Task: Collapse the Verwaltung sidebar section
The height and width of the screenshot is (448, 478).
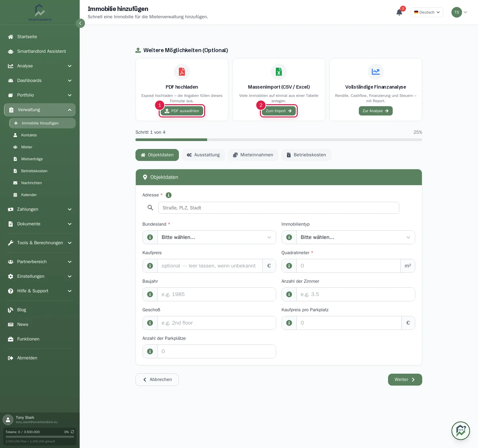Action: tap(40, 110)
